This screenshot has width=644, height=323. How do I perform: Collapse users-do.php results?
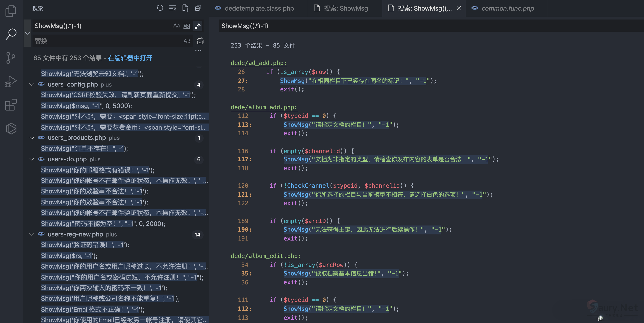(x=32, y=159)
